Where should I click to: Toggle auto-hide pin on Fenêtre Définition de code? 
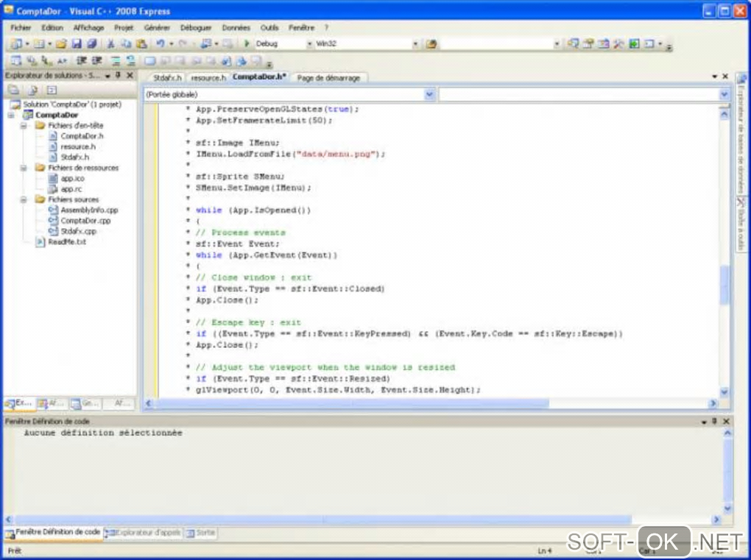click(713, 422)
